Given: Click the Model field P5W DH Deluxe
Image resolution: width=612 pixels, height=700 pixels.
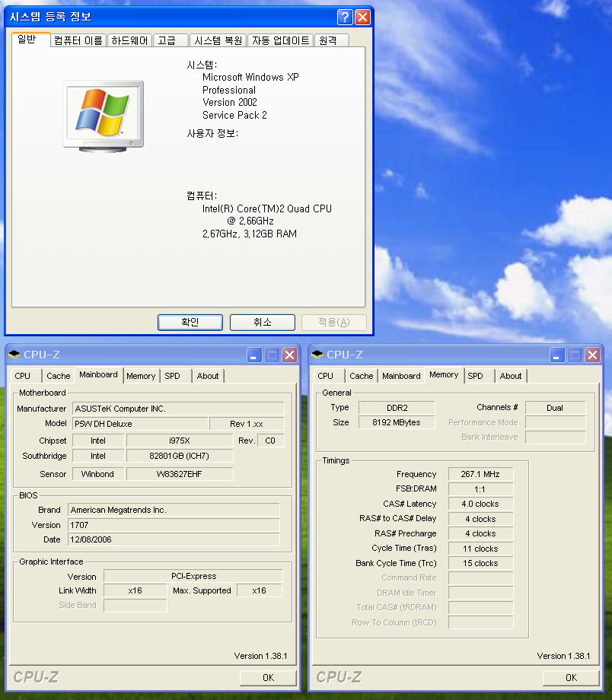Looking at the screenshot, I should coord(140,424).
